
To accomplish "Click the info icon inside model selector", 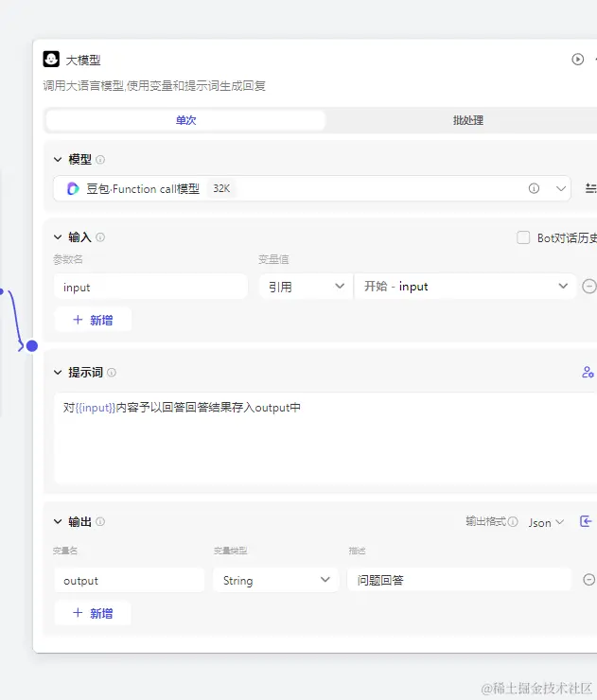I will tap(534, 188).
